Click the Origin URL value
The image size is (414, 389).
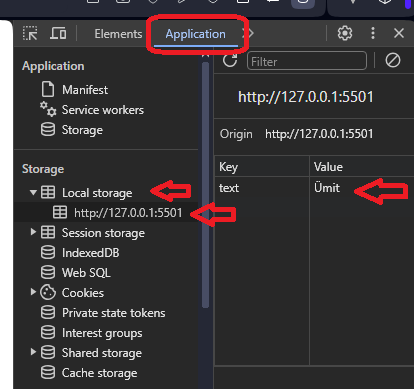(319, 134)
